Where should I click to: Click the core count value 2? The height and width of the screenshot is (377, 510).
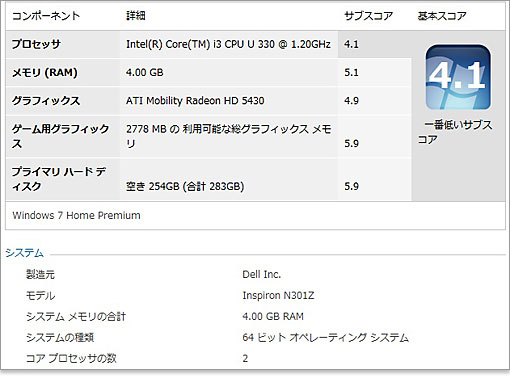coord(245,358)
